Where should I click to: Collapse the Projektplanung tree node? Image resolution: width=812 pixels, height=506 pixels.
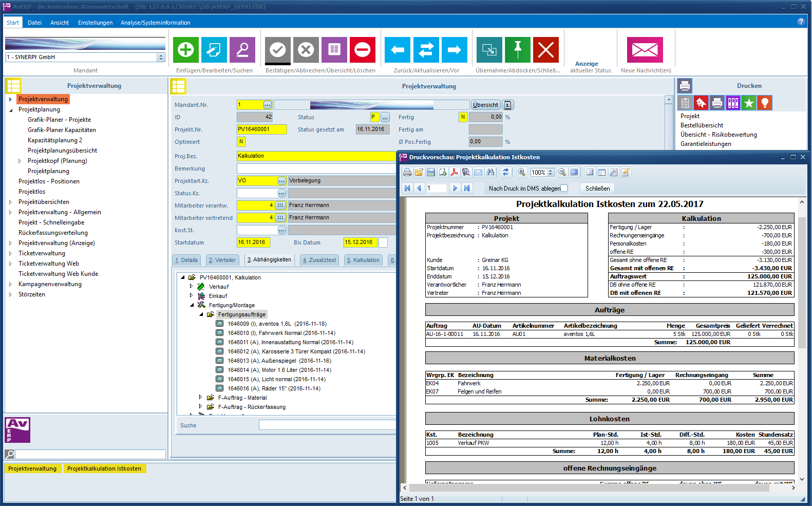pos(11,110)
